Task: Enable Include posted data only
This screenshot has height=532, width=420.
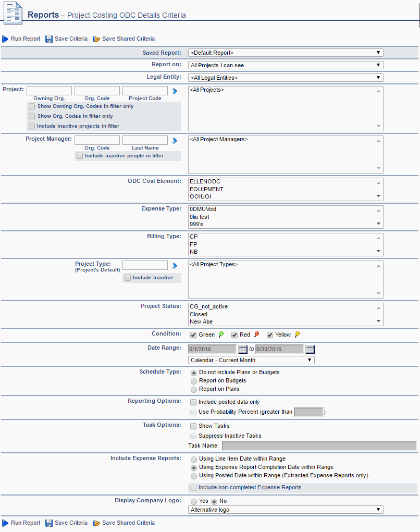Action: click(x=193, y=402)
